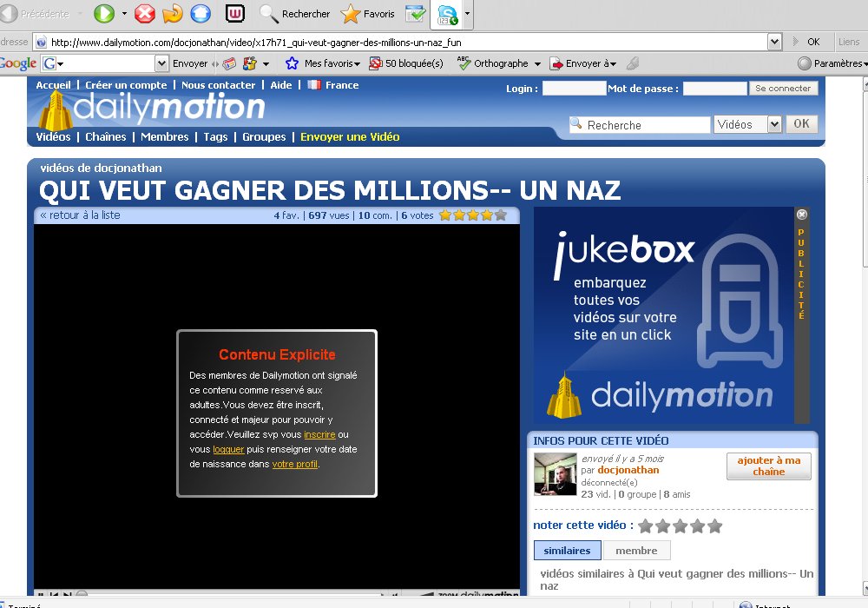This screenshot has width=868, height=608.
Task: Open the Chaînes navigation menu item
Action: [x=105, y=137]
